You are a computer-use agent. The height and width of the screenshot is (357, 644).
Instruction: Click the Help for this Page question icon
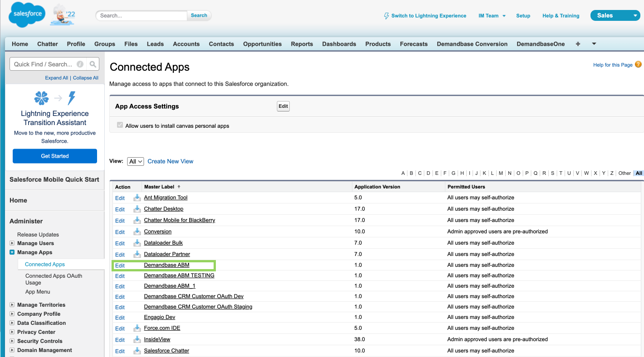point(638,64)
